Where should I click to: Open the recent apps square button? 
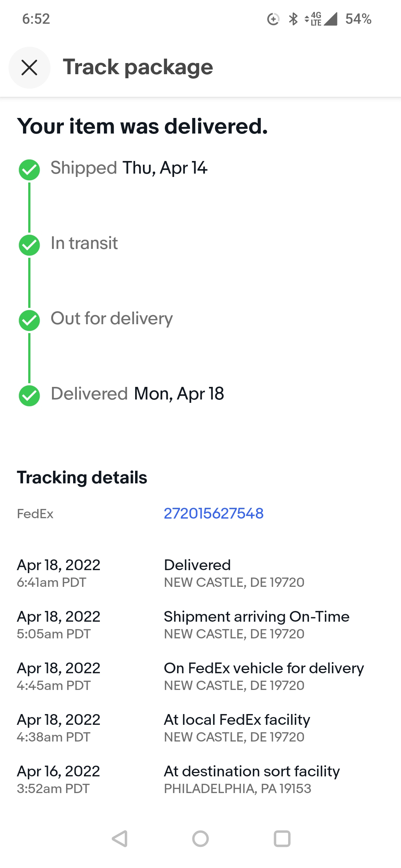tap(282, 838)
